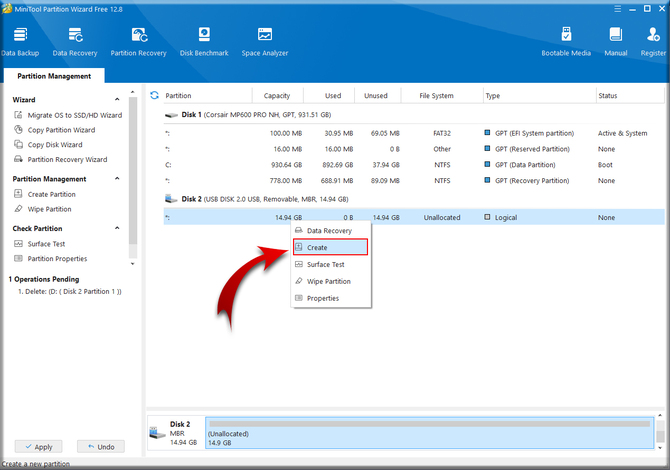Open Partition Properties in sidebar
The width and height of the screenshot is (670, 470).
click(50, 258)
